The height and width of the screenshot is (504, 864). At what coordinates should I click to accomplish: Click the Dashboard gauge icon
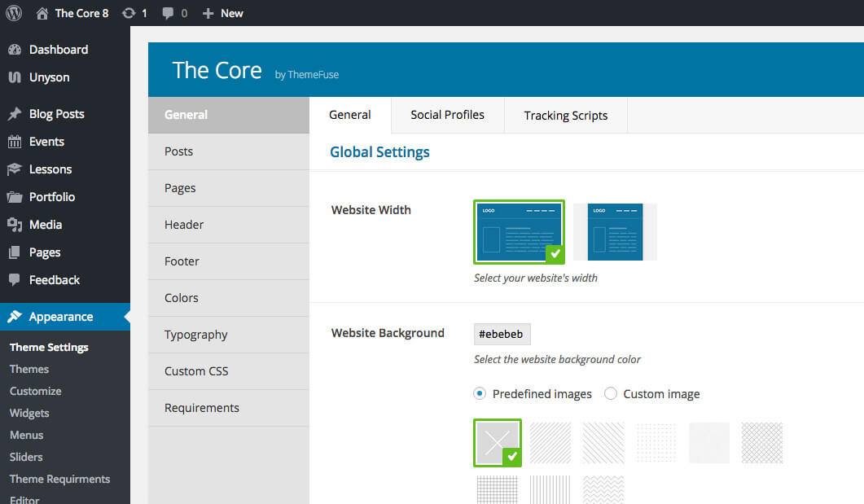coord(15,50)
